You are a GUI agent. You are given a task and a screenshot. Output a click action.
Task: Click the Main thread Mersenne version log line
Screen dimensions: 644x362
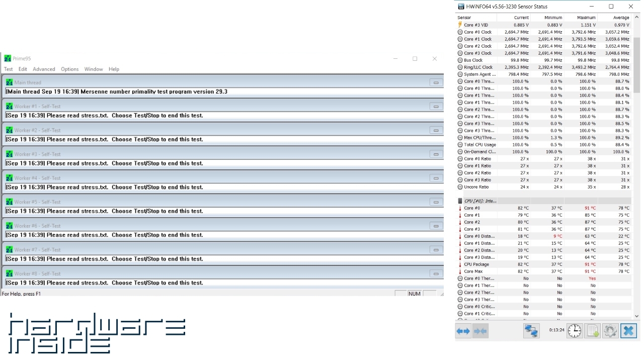pyautogui.click(x=117, y=92)
